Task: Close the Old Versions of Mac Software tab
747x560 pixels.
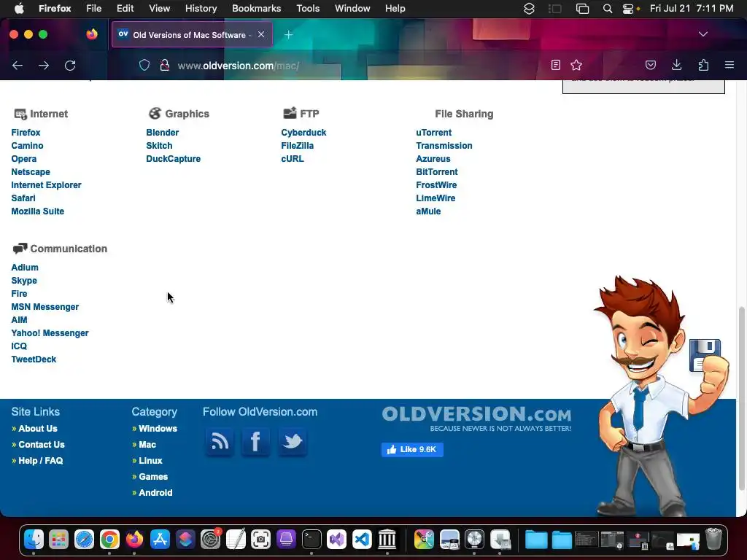Action: 261,34
